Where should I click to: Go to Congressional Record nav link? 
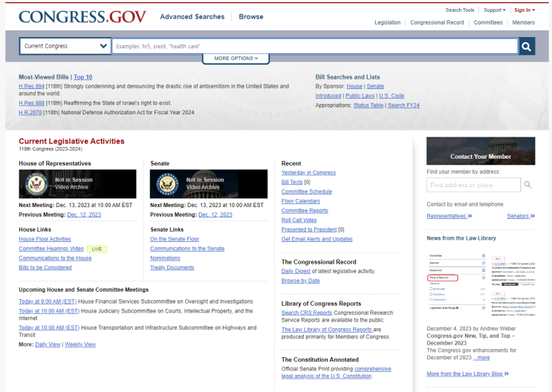[x=437, y=22]
